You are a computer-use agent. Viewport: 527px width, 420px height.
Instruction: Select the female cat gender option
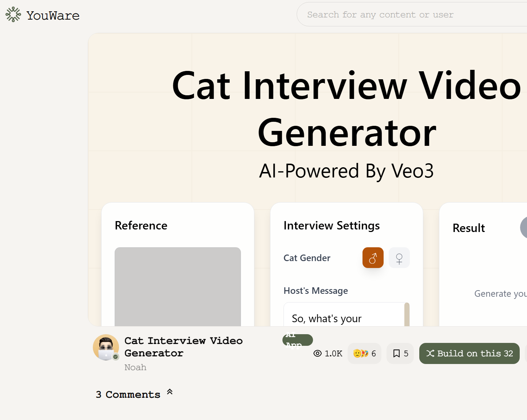399,258
